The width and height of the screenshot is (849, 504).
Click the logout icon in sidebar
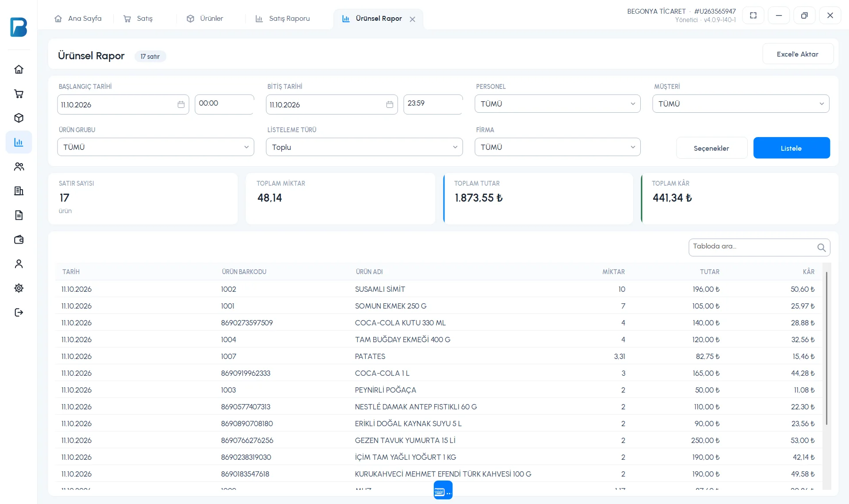pos(19,313)
